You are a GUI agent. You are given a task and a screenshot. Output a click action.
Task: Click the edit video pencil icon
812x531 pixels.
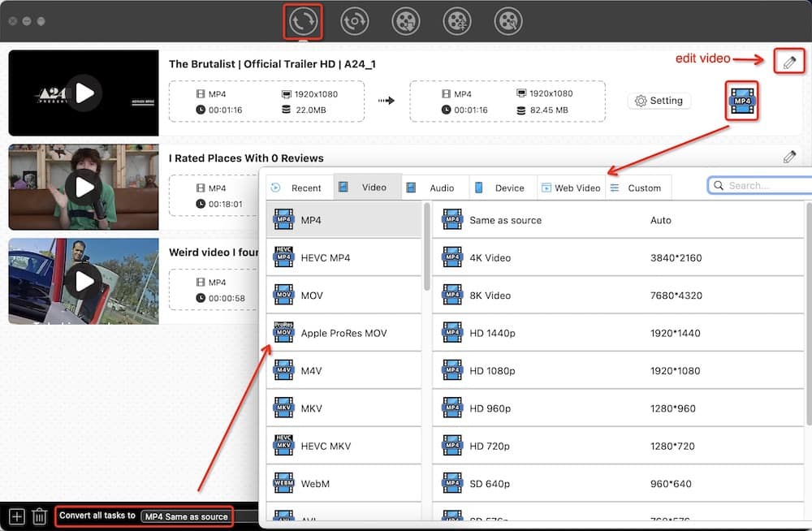(789, 61)
